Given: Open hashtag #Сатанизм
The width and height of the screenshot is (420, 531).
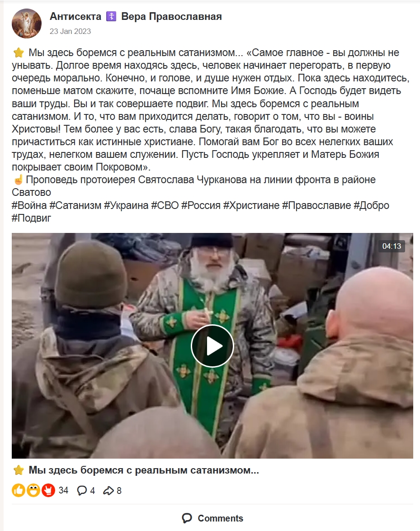Looking at the screenshot, I should [x=75, y=205].
